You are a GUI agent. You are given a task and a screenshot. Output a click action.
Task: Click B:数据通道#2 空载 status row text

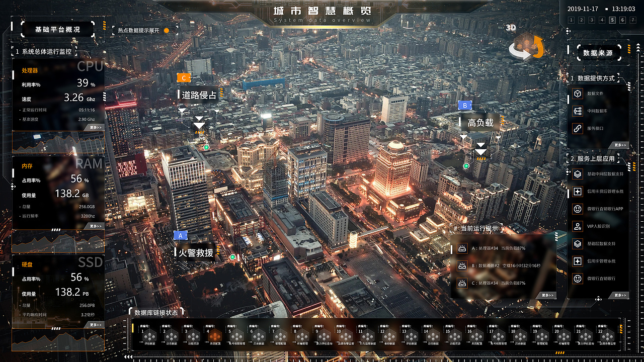coord(505,265)
